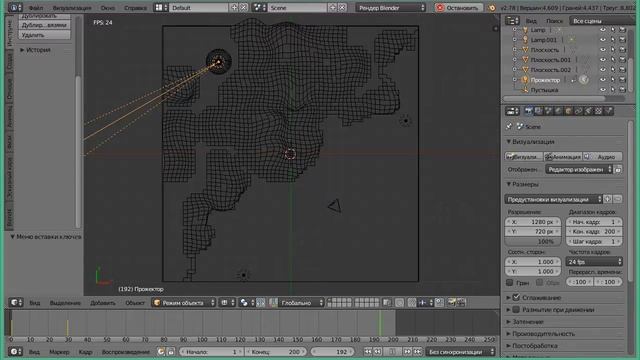Select the Object properties tab icon
This screenshot has height=360, width=640.
click(x=569, y=111)
